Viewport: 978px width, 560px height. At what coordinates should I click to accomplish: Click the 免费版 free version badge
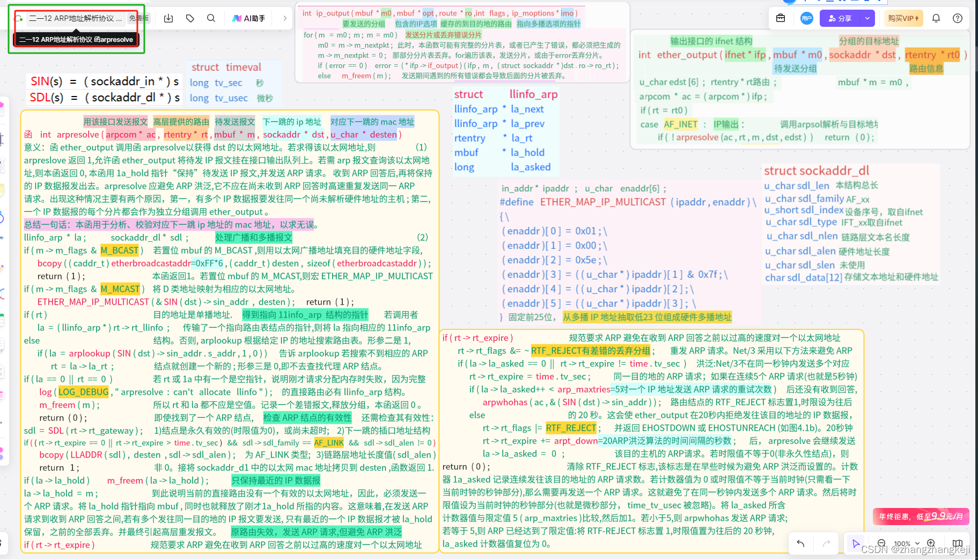click(x=139, y=18)
